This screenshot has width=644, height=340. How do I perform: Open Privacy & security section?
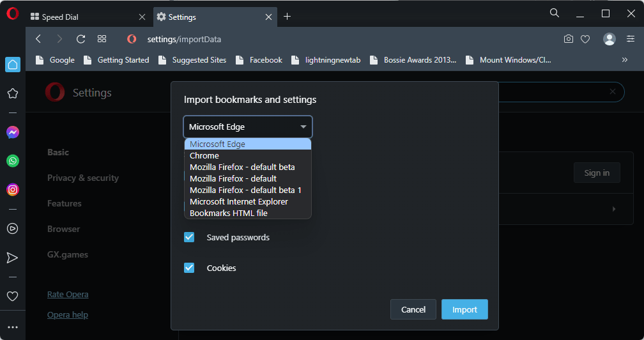coord(83,178)
